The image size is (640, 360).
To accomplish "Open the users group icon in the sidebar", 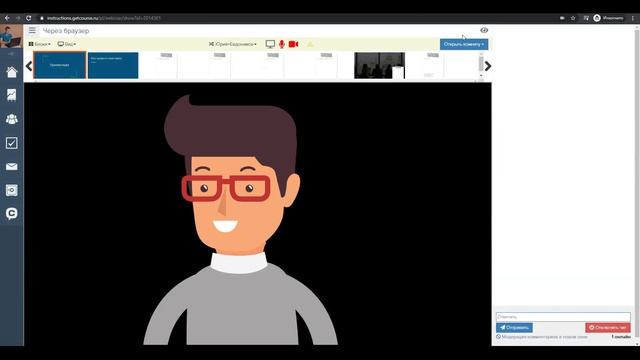I will 11,119.
